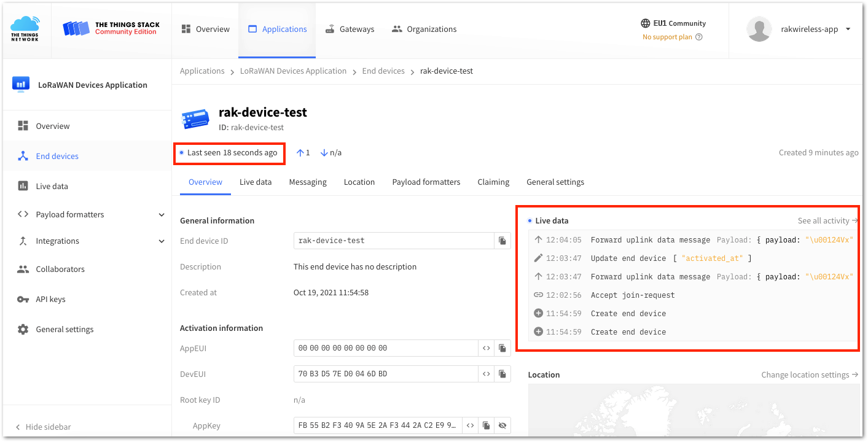Click the Integrations sidebar icon
This screenshot has width=868, height=442.
[x=23, y=241]
